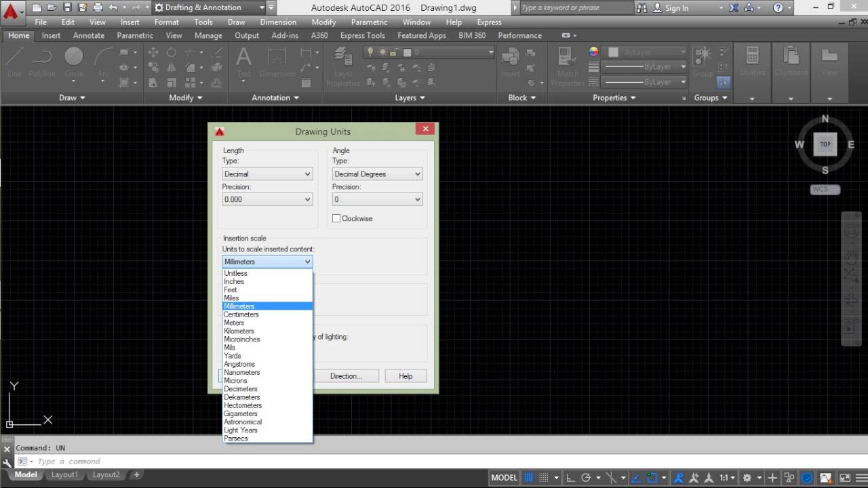Click the Direction... button

pyautogui.click(x=346, y=376)
